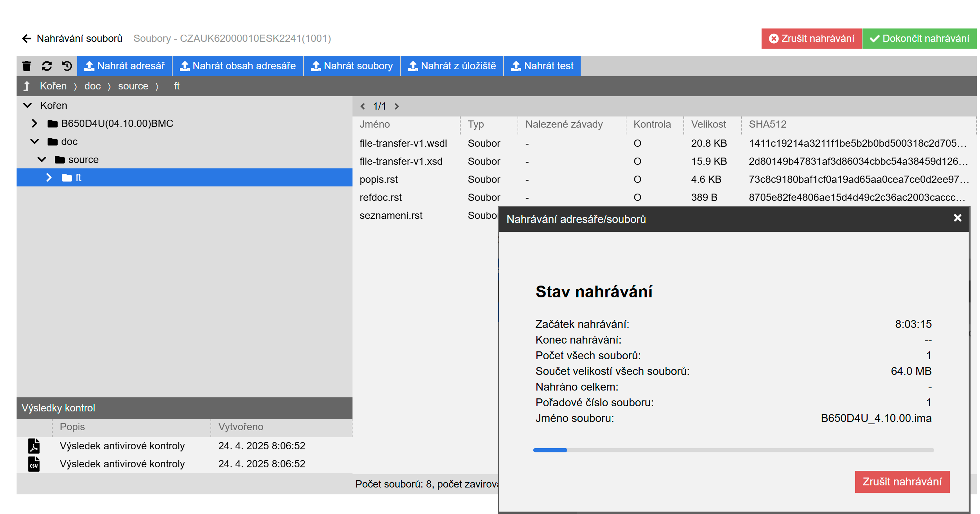This screenshot has height=514, width=980.
Task: Click the up-level arrow in breadcrumb bar
Action: [27, 86]
